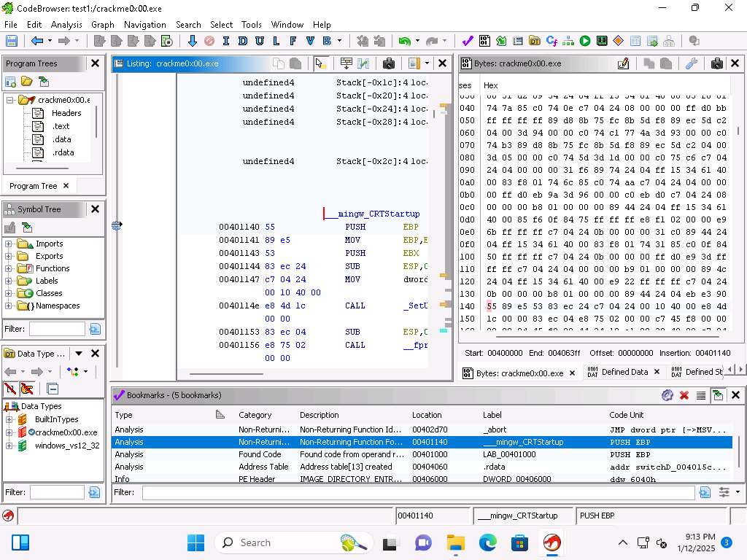
Task: Toggle byte editing pencil in Bytes panel
Action: tap(623, 63)
